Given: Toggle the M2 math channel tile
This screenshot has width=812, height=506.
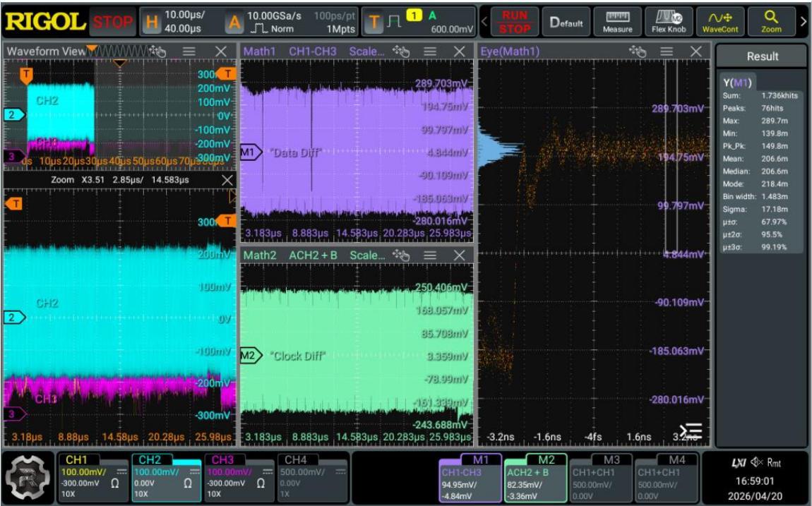Looking at the screenshot, I should click(x=535, y=477).
